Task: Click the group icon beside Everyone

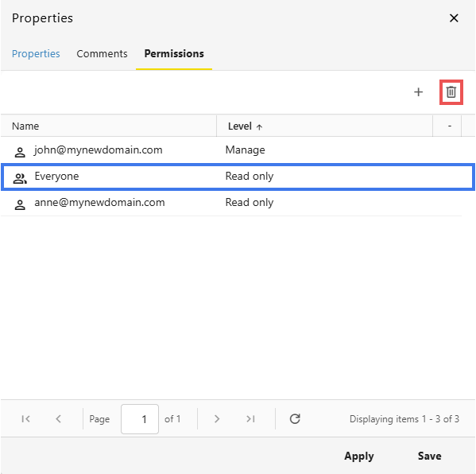Action: click(20, 178)
